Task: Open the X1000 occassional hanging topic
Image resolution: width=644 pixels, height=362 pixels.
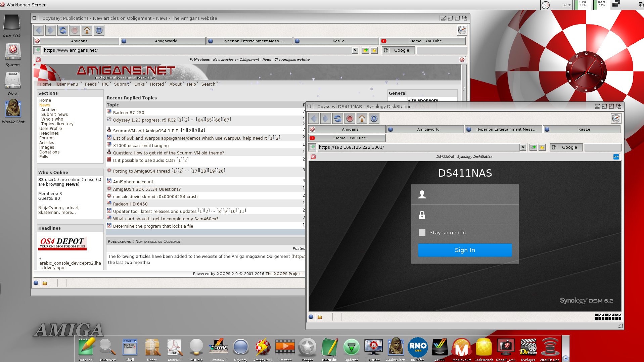Action: (141, 145)
